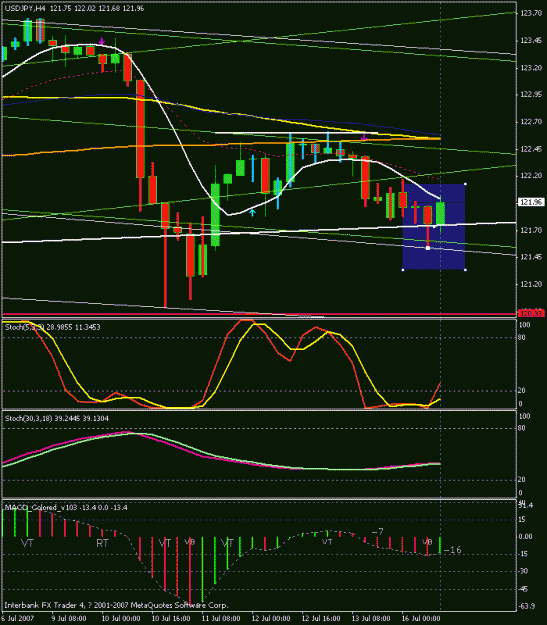Click the -16 annotation in the MACD pane
The height and width of the screenshot is (625, 547).
tap(452, 550)
